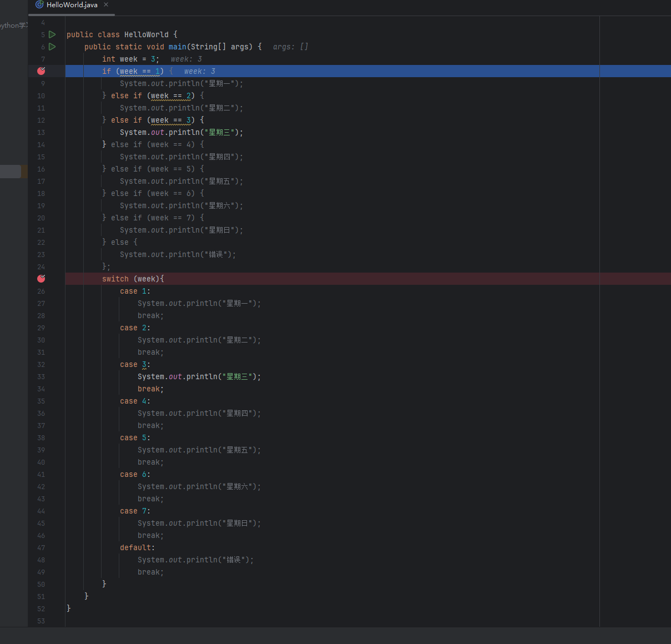Viewport: 671px width, 644px height.
Task: Click run icon beside main method
Action: [x=52, y=47]
